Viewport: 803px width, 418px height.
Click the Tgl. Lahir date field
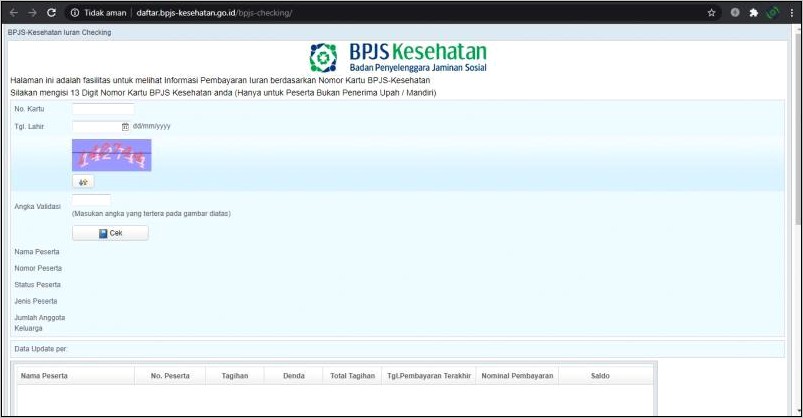tap(97, 127)
